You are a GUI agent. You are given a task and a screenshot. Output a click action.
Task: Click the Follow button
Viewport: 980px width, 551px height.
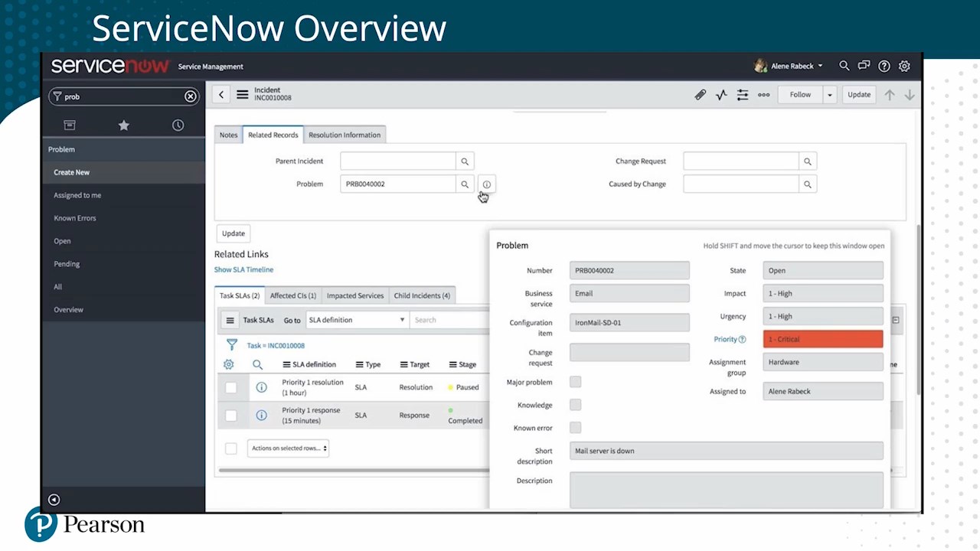tap(800, 95)
